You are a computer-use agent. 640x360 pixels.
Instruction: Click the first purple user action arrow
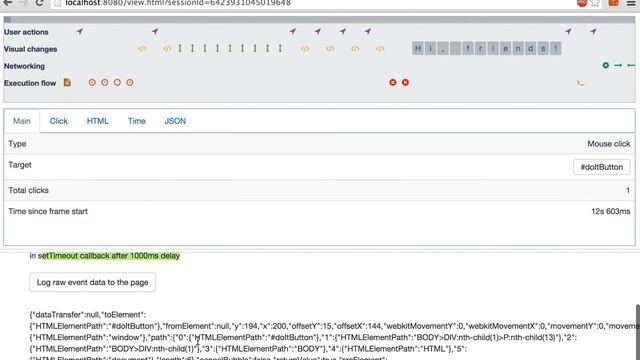click(80, 31)
